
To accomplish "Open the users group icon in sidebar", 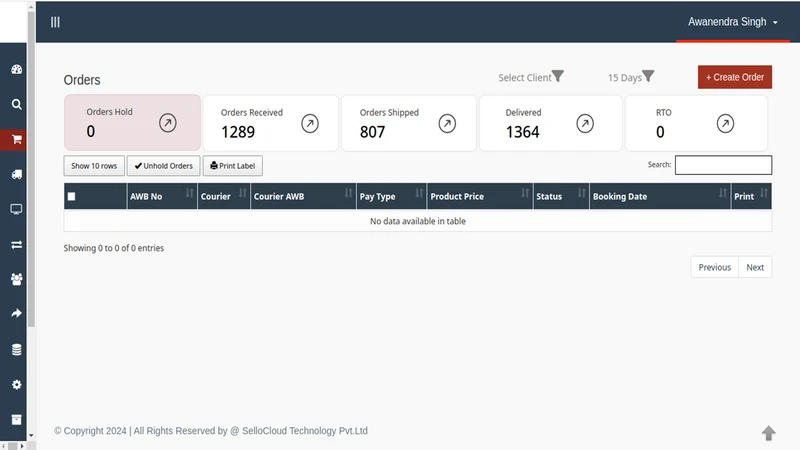I will pos(16,279).
